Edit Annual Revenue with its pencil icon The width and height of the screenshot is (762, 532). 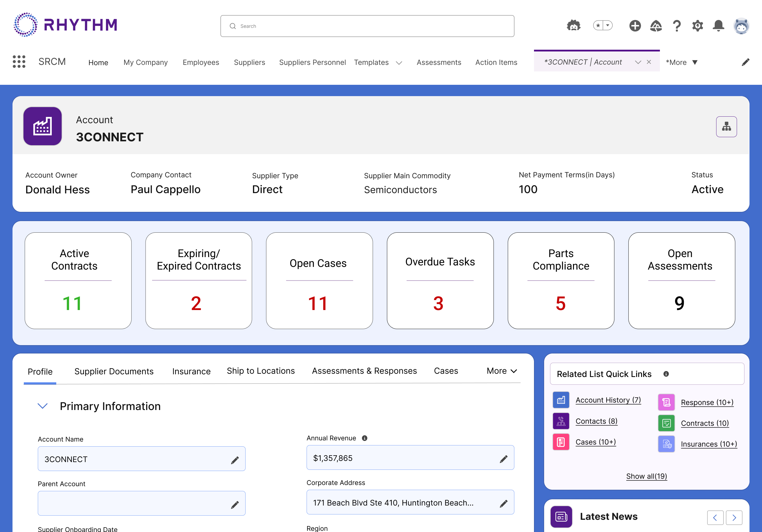coord(504,459)
